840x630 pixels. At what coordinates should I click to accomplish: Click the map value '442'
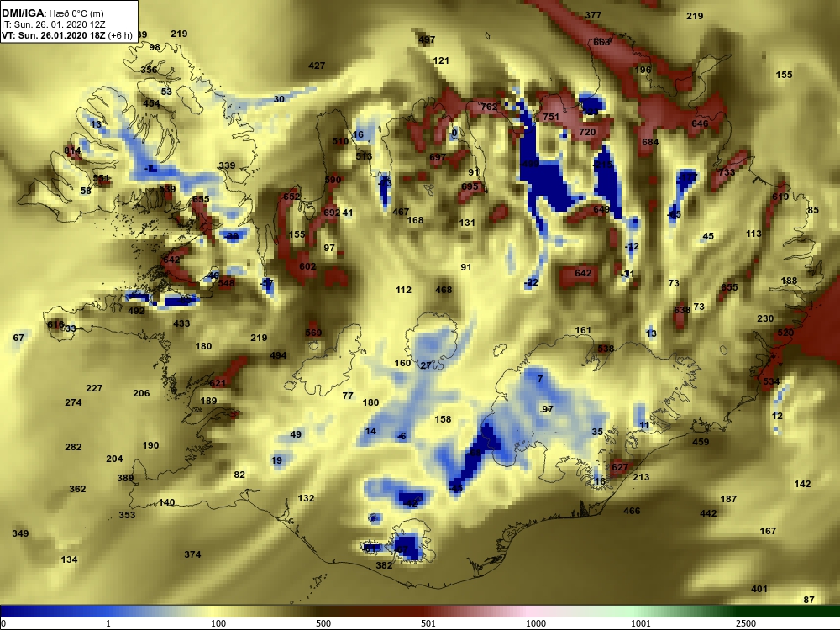pyautogui.click(x=708, y=513)
